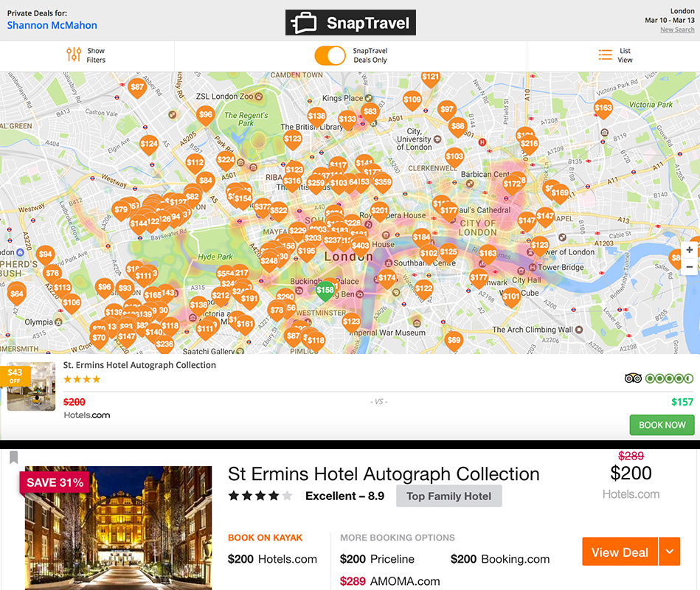Screen dimensions: 700x590
Task: Open the TripAdvisor owl rating icon
Action: click(633, 378)
